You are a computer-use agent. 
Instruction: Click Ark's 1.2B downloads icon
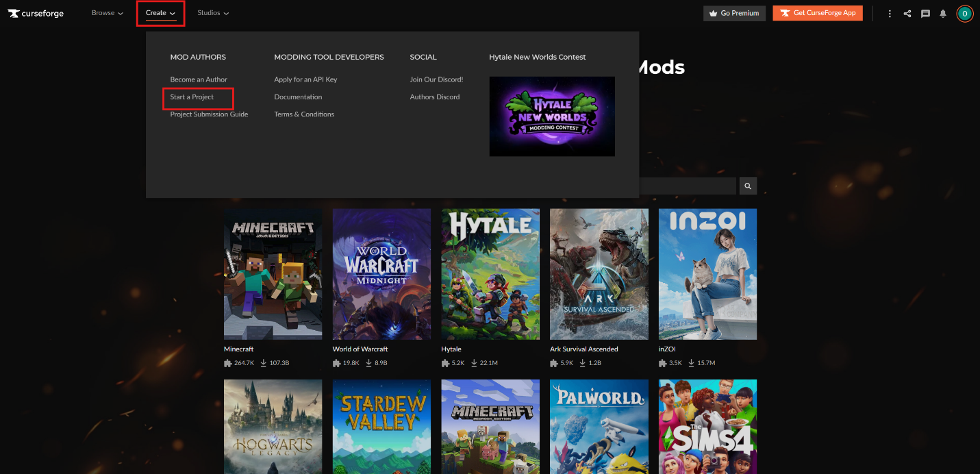pyautogui.click(x=583, y=363)
